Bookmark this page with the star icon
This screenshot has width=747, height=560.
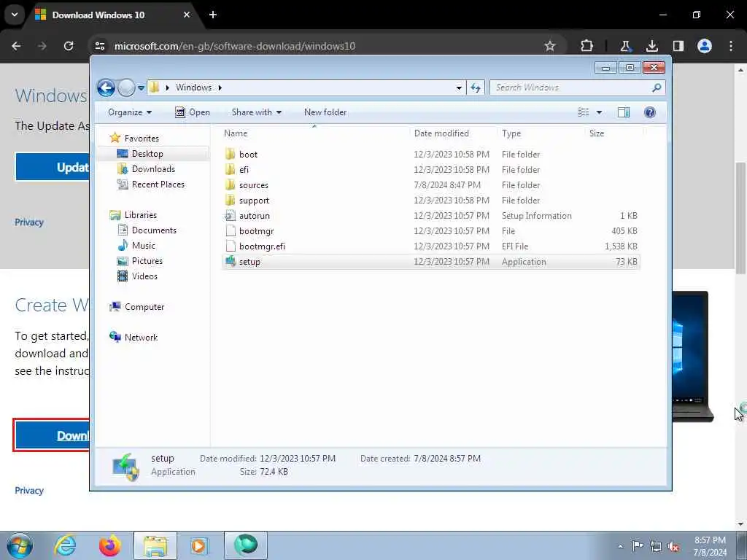coord(550,46)
